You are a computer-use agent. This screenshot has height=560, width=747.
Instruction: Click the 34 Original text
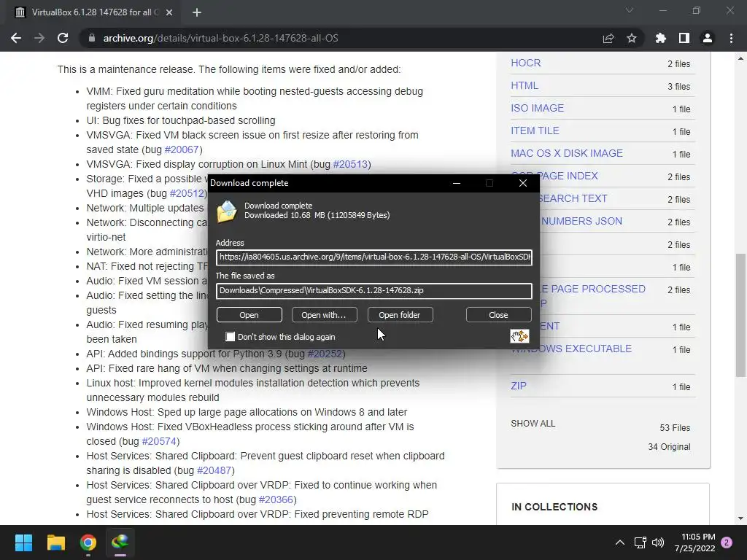(669, 447)
